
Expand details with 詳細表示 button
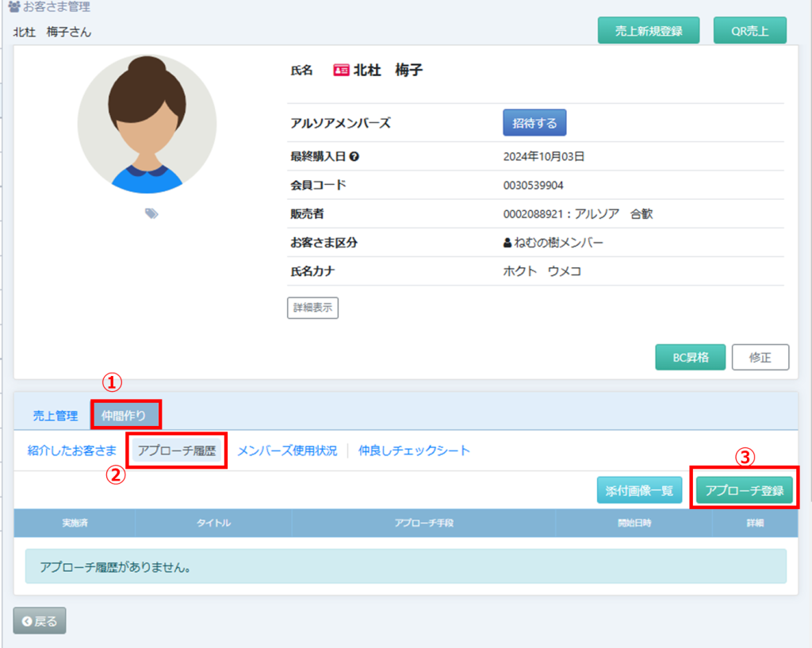tap(312, 308)
